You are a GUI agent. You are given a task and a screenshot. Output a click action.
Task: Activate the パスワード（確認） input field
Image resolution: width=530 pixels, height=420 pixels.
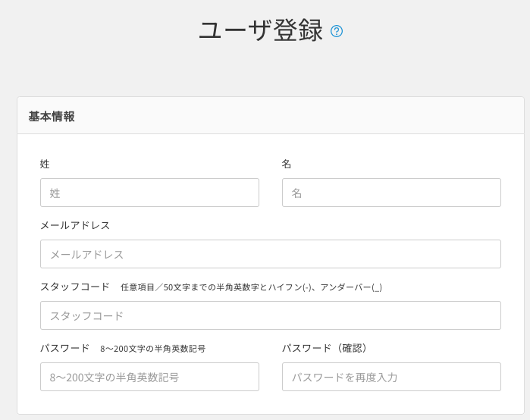tap(391, 377)
